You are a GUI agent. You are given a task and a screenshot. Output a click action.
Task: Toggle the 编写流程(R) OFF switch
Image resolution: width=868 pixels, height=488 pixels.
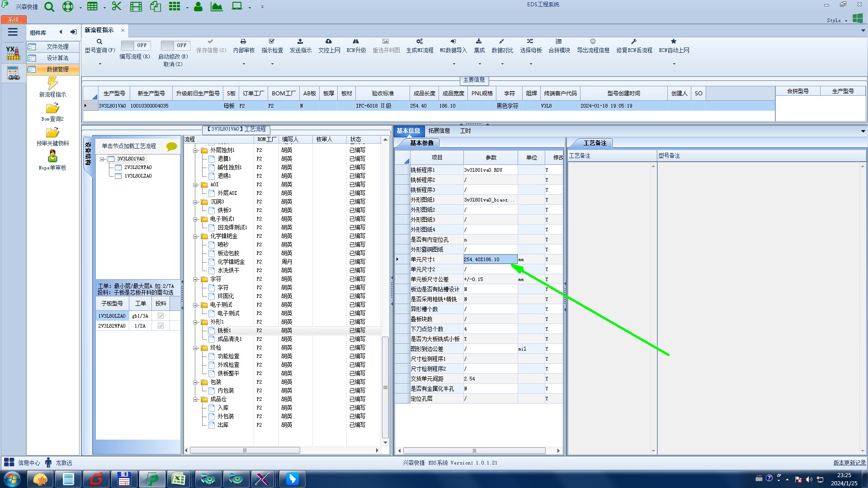[136, 45]
